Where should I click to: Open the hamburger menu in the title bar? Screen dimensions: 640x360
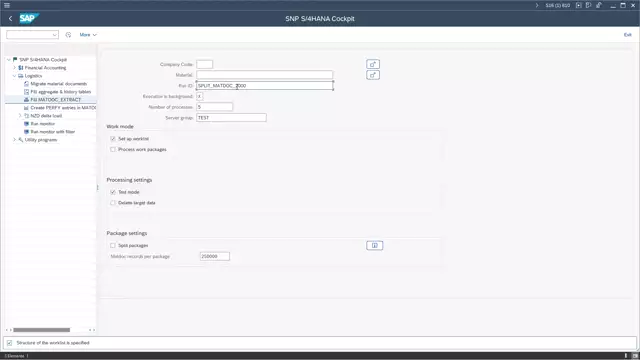(x=7, y=5)
